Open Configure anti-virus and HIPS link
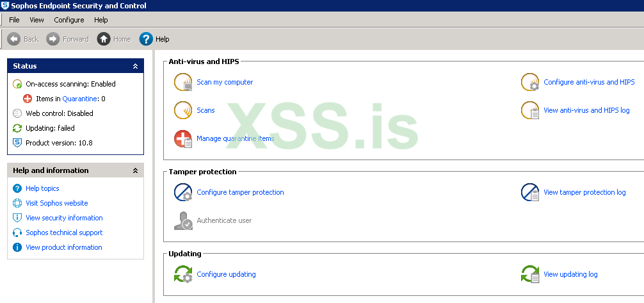This screenshot has width=644, height=303. tap(589, 82)
